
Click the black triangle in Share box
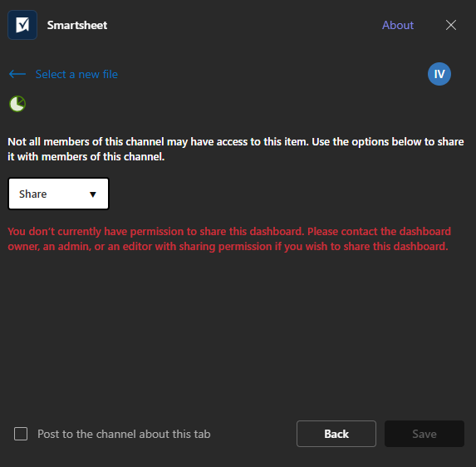click(93, 194)
